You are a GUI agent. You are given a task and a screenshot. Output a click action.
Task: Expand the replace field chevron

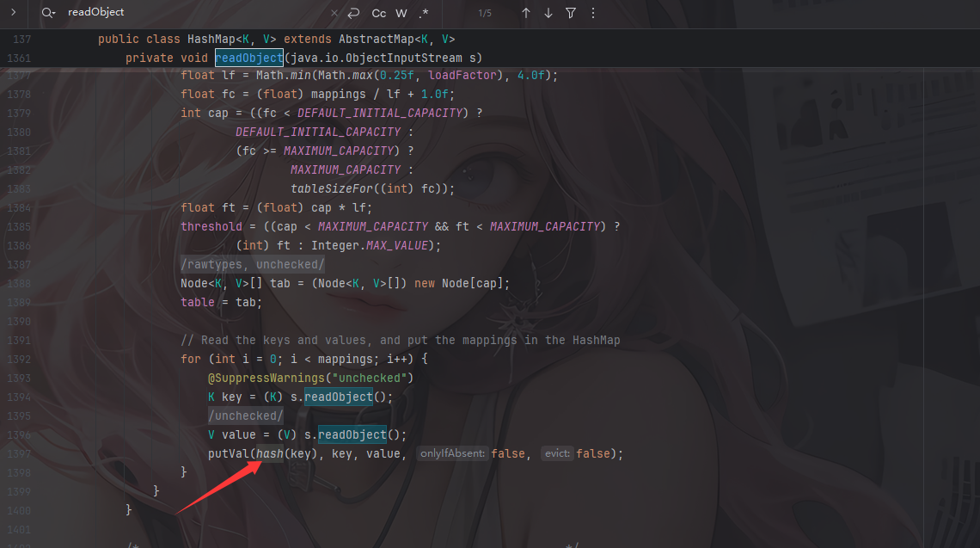pos(14,13)
